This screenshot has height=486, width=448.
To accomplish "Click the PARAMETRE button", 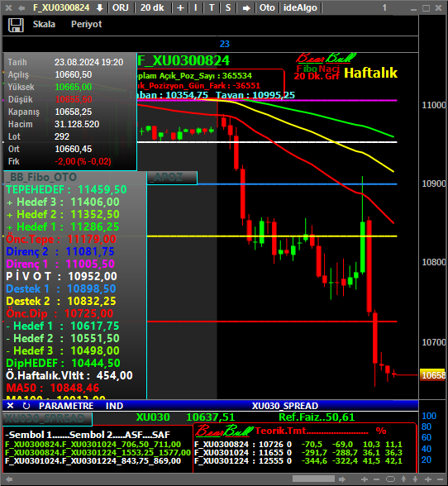I will (66, 406).
